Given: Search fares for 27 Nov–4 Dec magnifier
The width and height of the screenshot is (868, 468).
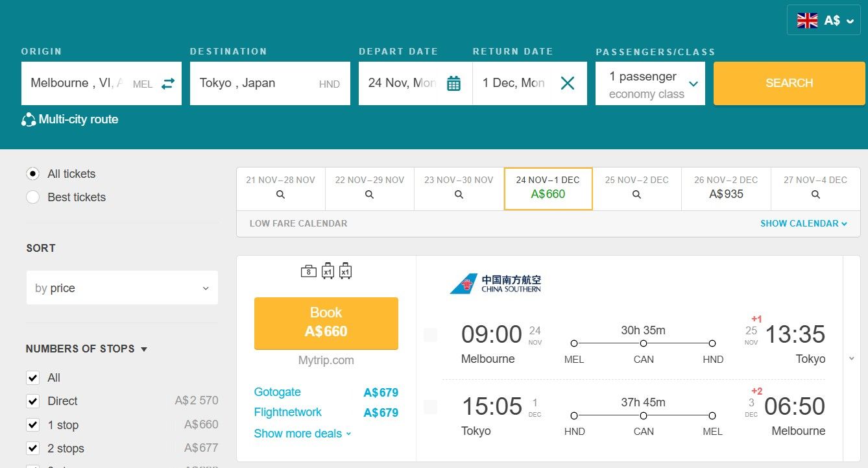Looking at the screenshot, I should click(815, 194).
